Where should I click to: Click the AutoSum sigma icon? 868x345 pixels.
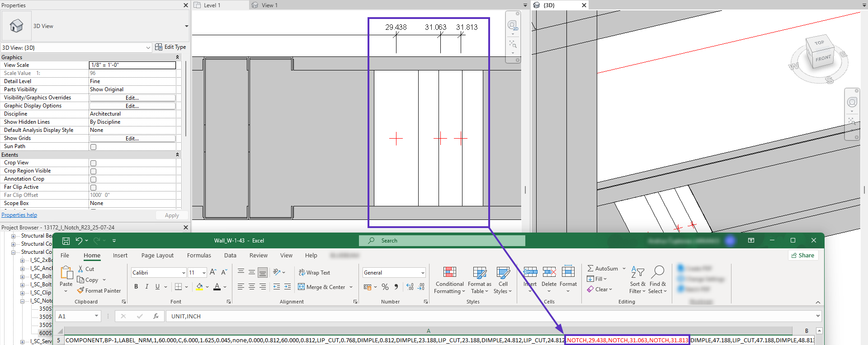click(590, 268)
